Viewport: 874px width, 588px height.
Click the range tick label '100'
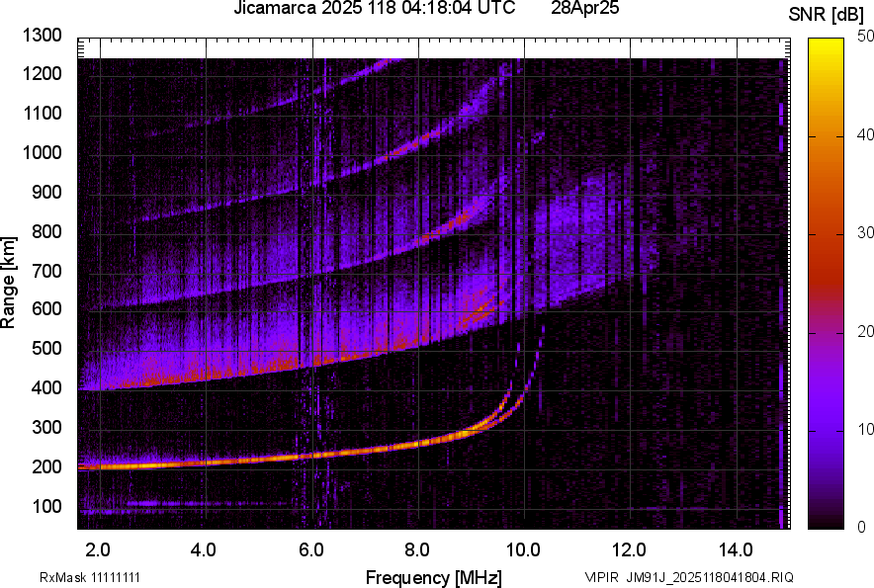point(46,506)
